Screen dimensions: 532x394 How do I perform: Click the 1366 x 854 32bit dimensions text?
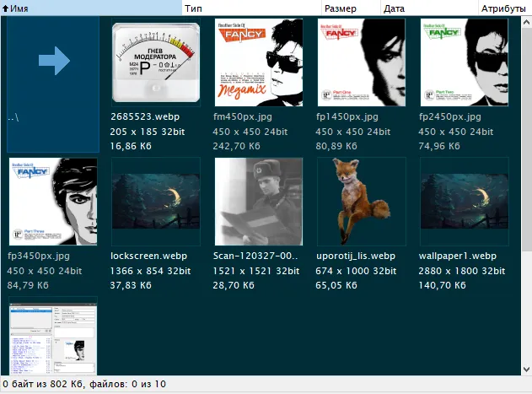tap(150, 271)
